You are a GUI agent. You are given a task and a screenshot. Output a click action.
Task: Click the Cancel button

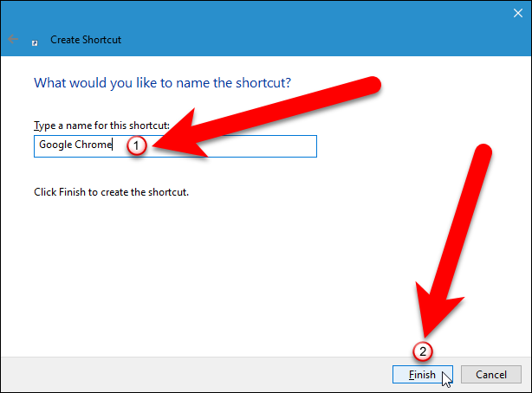pyautogui.click(x=491, y=374)
